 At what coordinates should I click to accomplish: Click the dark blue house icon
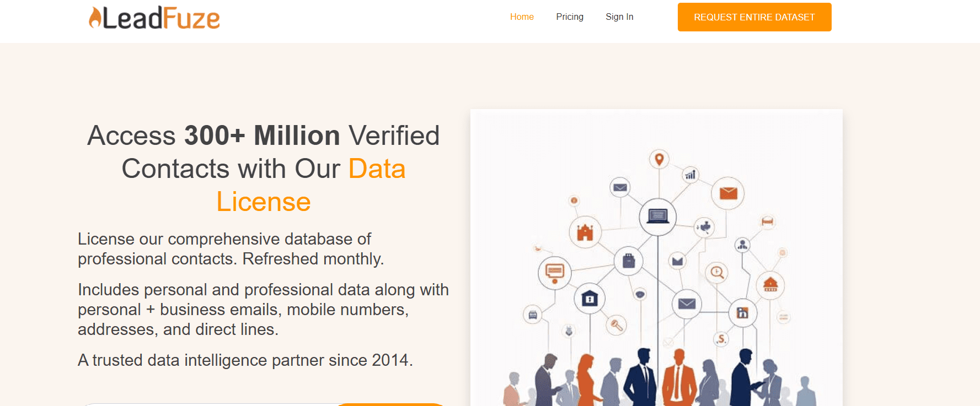tap(590, 299)
